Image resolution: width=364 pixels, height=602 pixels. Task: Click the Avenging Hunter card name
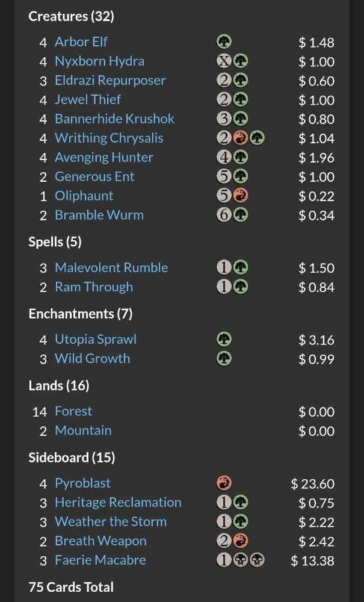[104, 158]
